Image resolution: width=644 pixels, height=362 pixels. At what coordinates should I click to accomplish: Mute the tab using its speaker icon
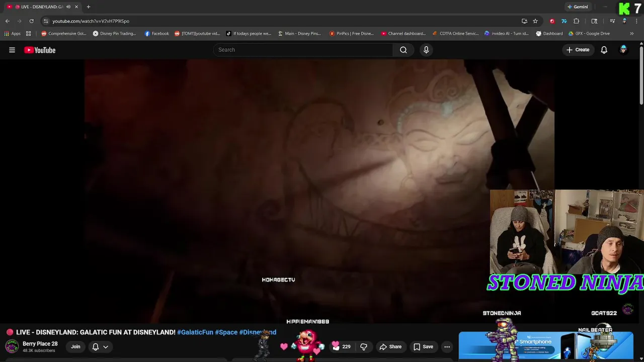(68, 7)
